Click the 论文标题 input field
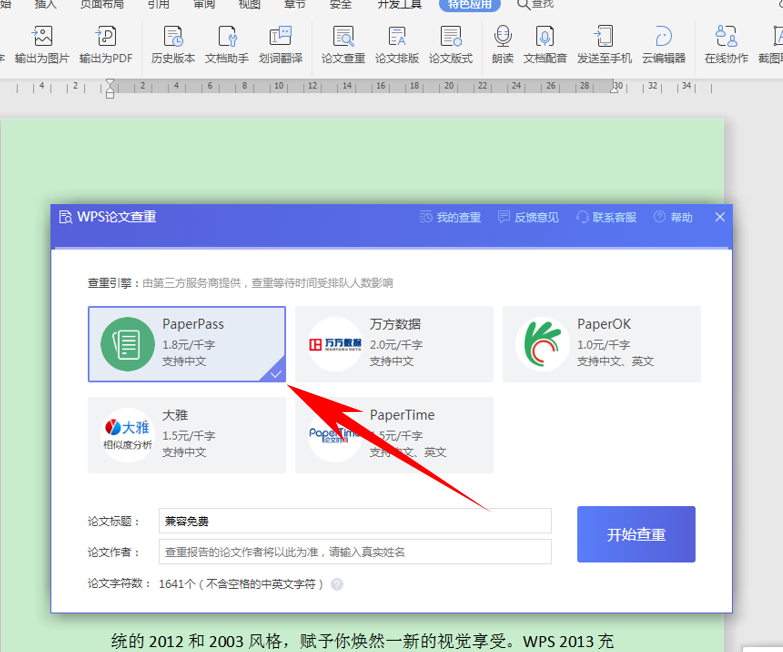Viewport: 783px width, 652px height. (x=355, y=521)
